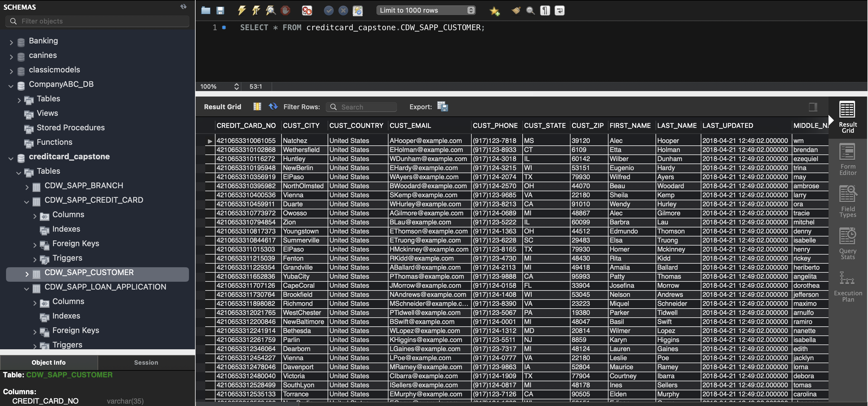Toggle auto-commit mode
The width and height of the screenshot is (868, 406).
(x=358, y=11)
